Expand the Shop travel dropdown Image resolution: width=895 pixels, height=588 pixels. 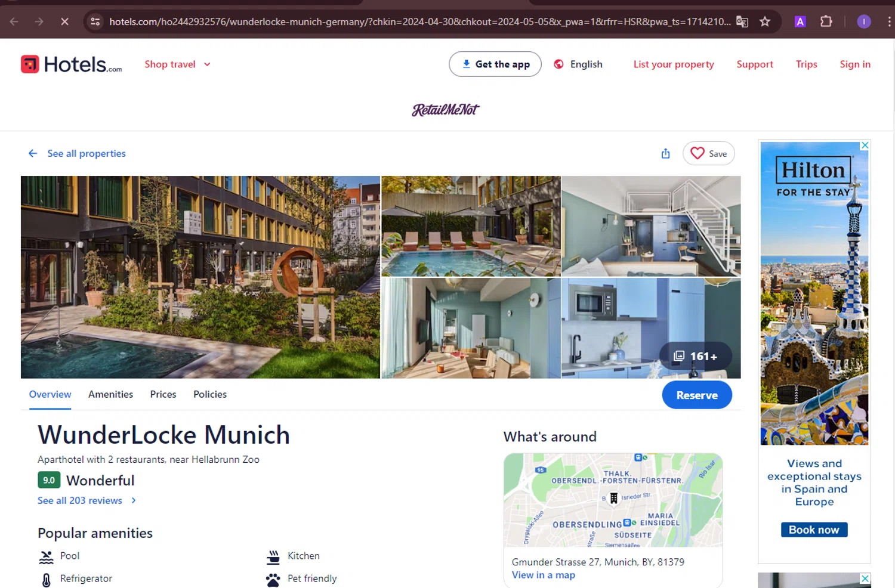177,64
